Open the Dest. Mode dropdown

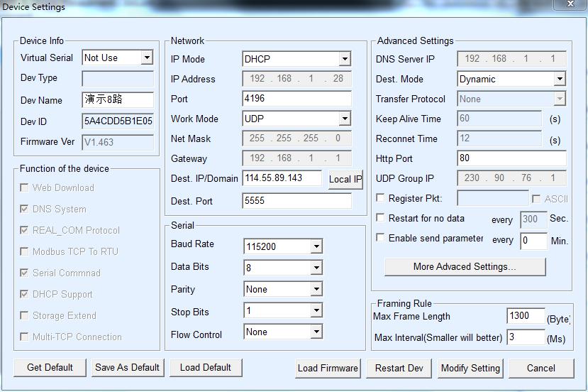point(559,79)
